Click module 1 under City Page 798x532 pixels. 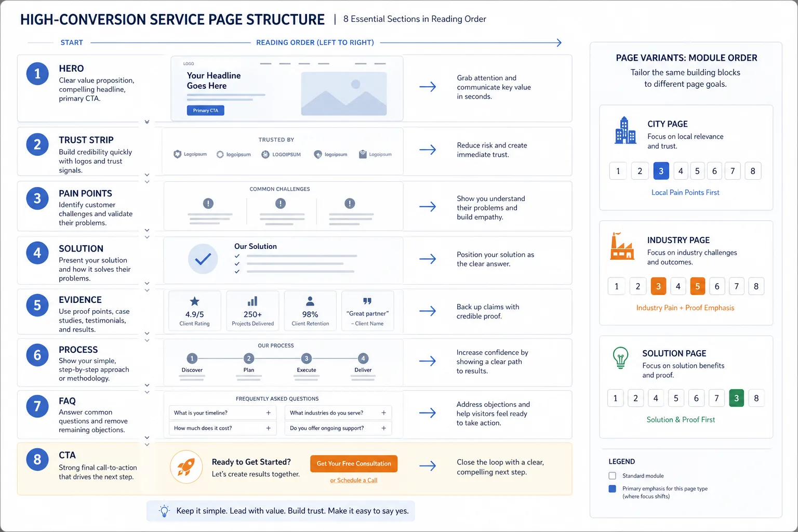(x=618, y=171)
